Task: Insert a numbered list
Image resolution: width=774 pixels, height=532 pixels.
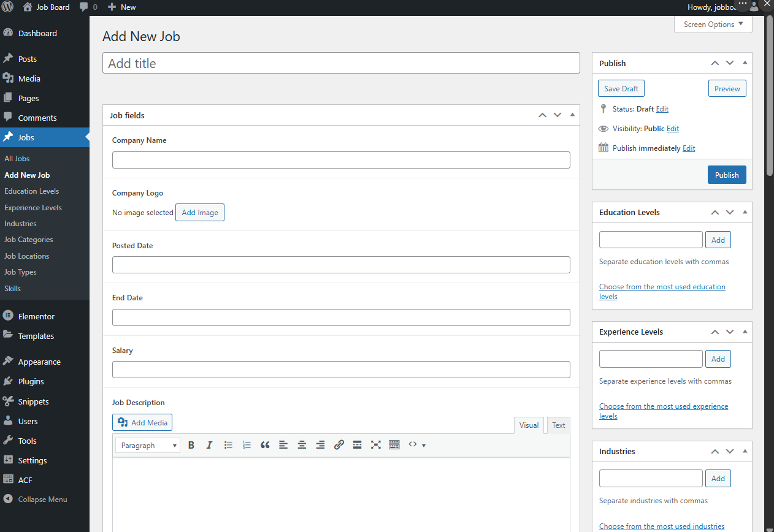Action: pyautogui.click(x=247, y=445)
